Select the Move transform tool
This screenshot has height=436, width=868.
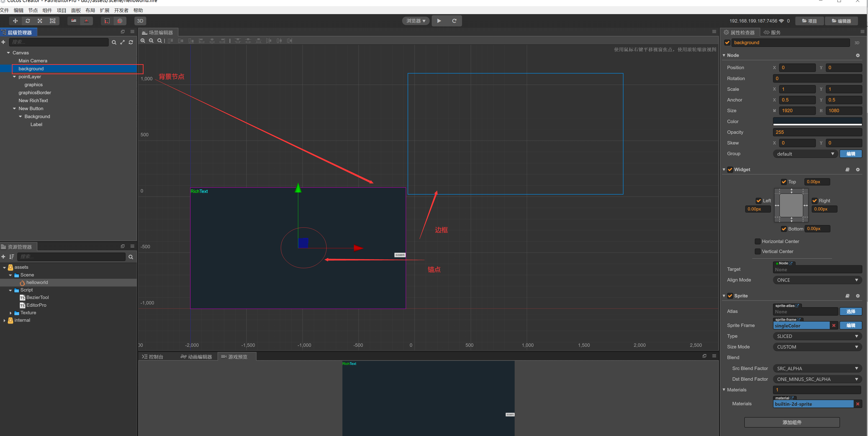pyautogui.click(x=15, y=21)
